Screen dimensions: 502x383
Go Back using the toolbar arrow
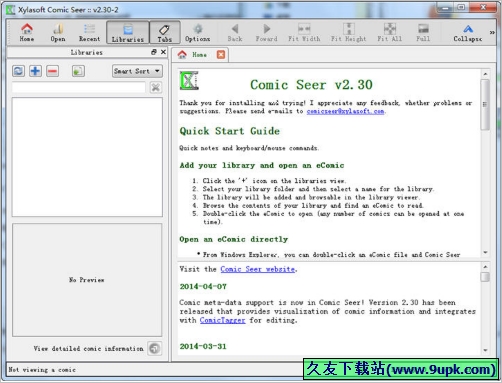(x=235, y=32)
